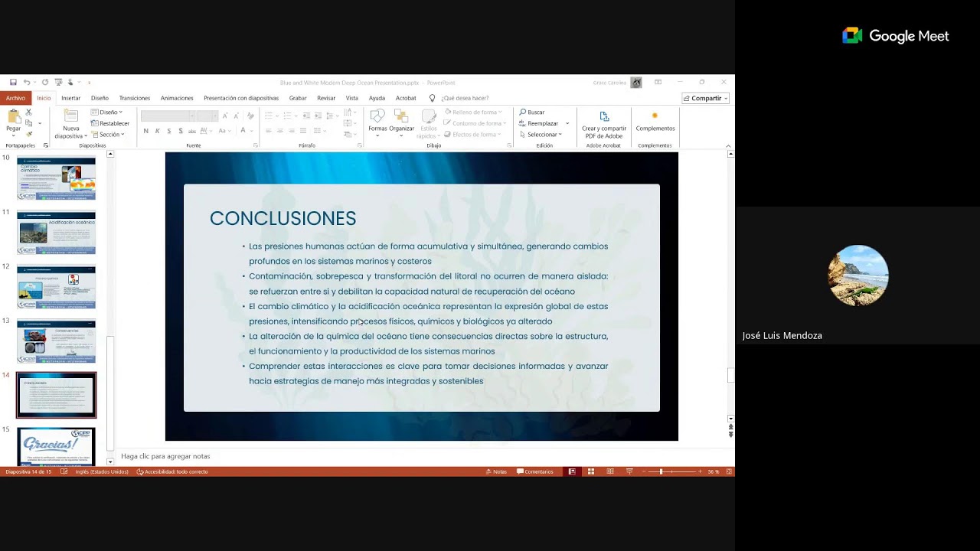The image size is (980, 551).
Task: Click the Restablecer reset button
Action: [110, 123]
